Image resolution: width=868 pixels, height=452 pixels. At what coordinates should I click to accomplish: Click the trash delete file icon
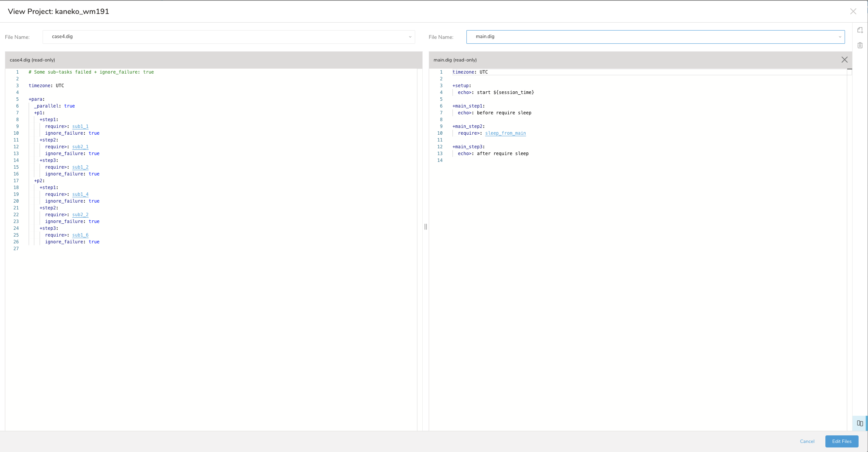click(860, 45)
